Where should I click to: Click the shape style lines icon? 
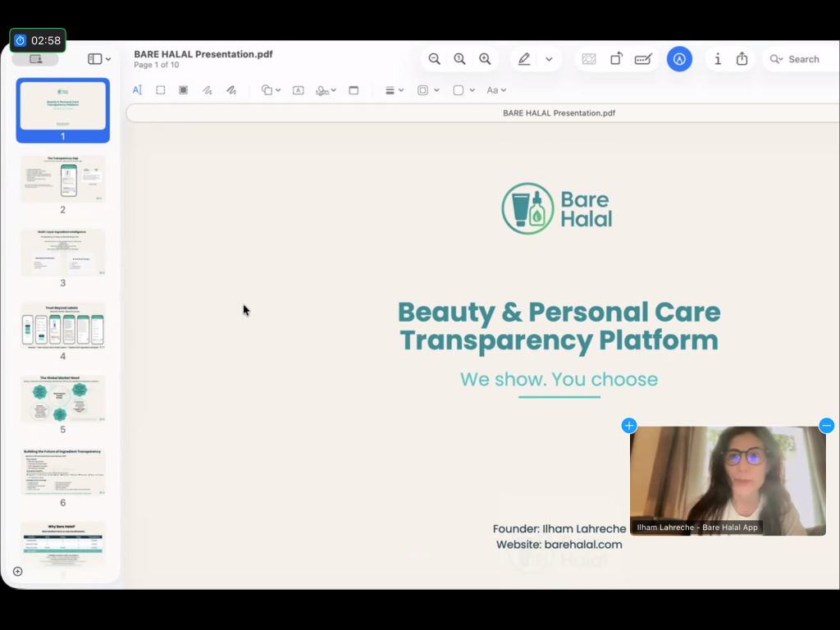(390, 90)
